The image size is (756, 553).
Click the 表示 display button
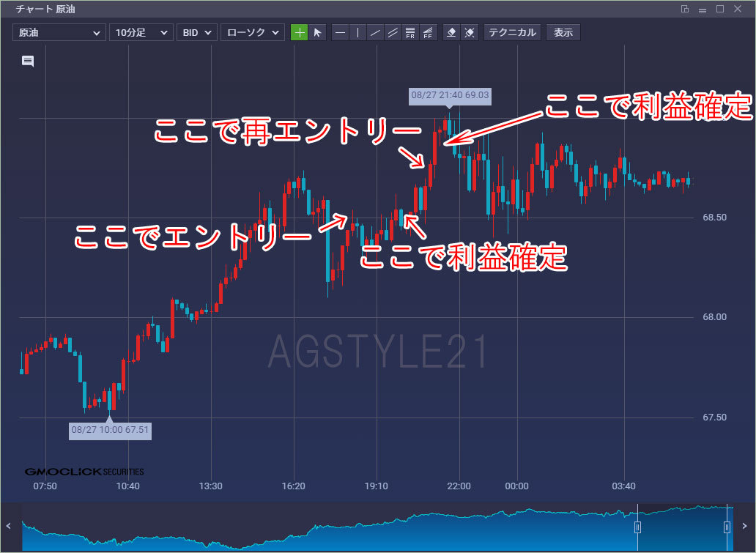click(x=563, y=33)
